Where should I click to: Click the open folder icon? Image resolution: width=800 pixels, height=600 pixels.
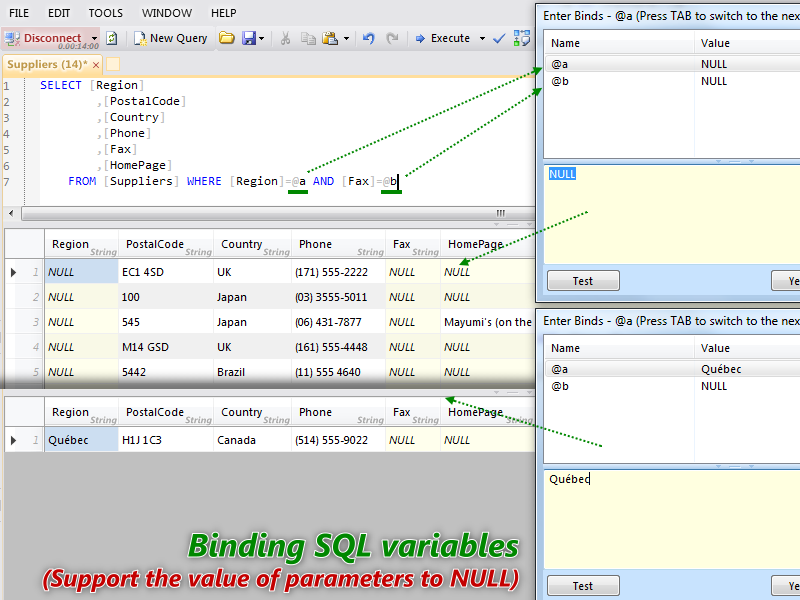(227, 38)
